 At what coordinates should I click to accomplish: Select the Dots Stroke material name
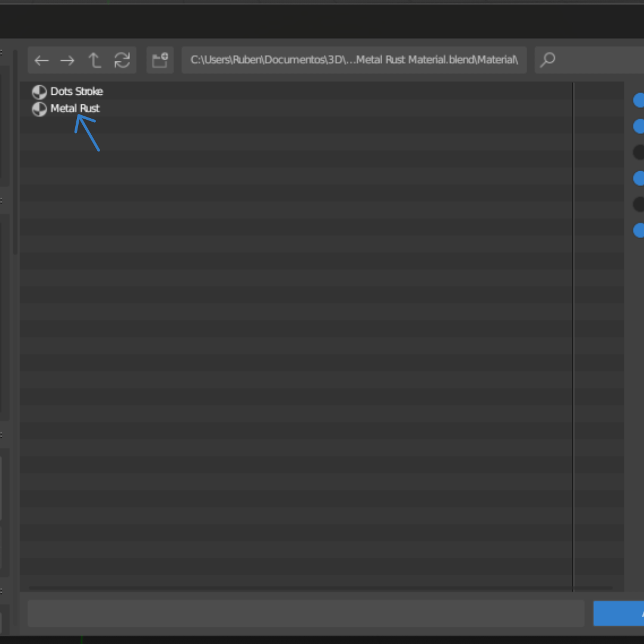(76, 92)
